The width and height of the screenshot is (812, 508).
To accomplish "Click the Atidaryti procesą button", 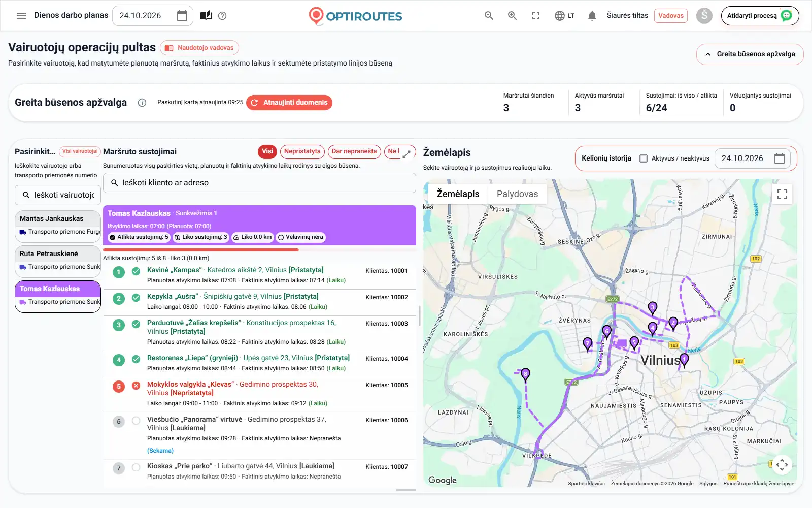I will coord(760,16).
